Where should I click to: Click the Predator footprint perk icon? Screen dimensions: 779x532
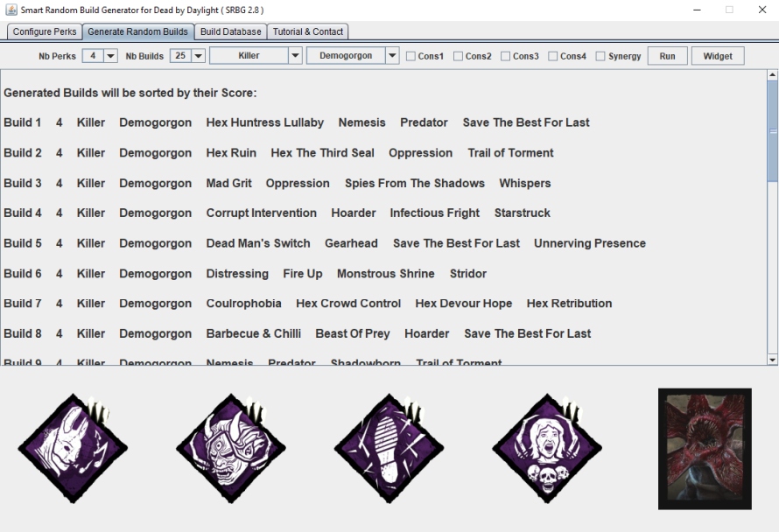[x=389, y=449]
